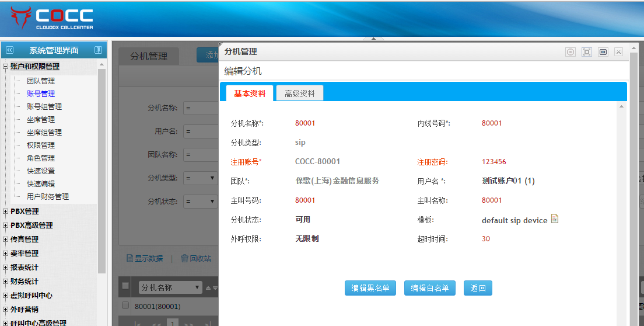Click the 编辑白名单 button
This screenshot has width=644, height=326.
[430, 288]
